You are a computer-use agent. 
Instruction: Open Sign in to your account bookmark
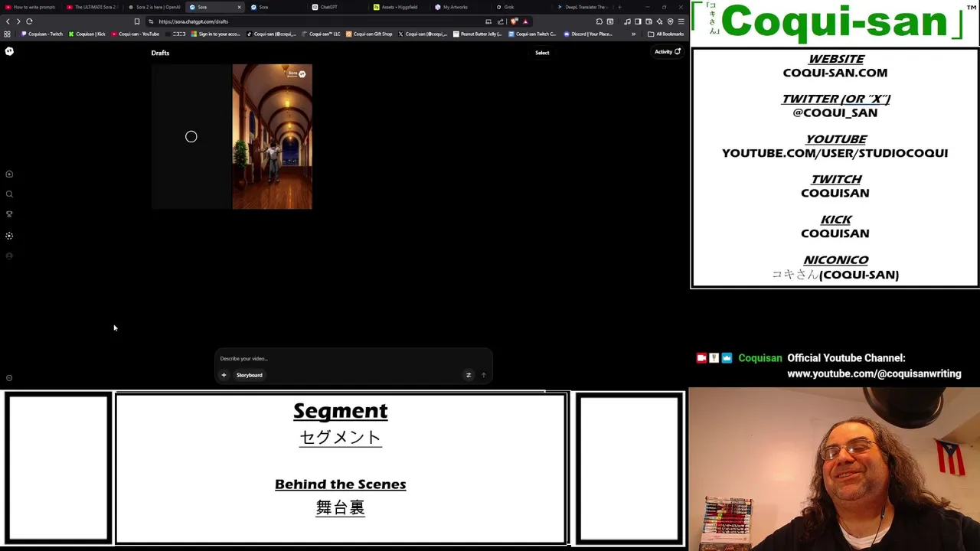pos(215,34)
